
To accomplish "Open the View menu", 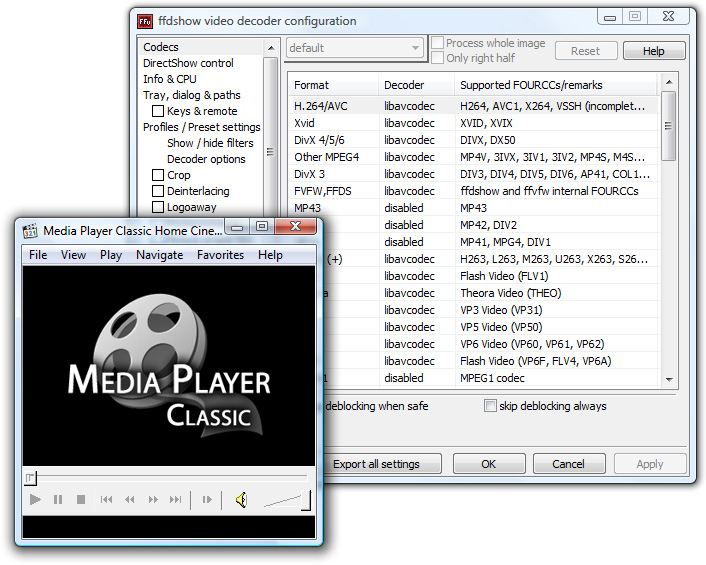I will [x=73, y=255].
